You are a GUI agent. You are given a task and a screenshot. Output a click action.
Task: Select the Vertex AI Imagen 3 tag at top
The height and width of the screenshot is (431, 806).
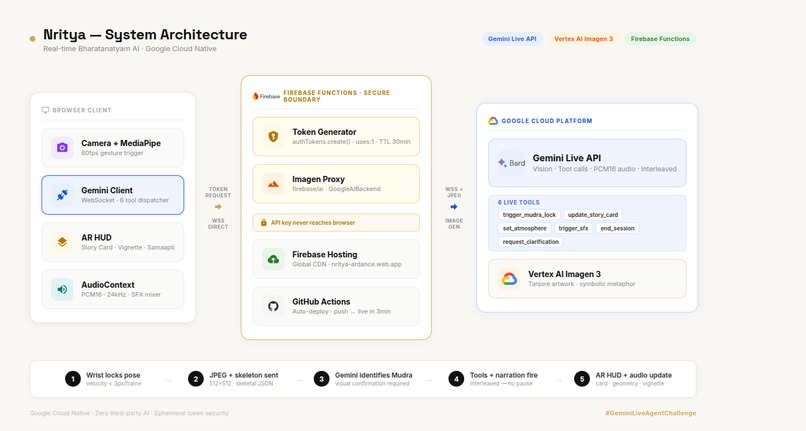click(583, 39)
